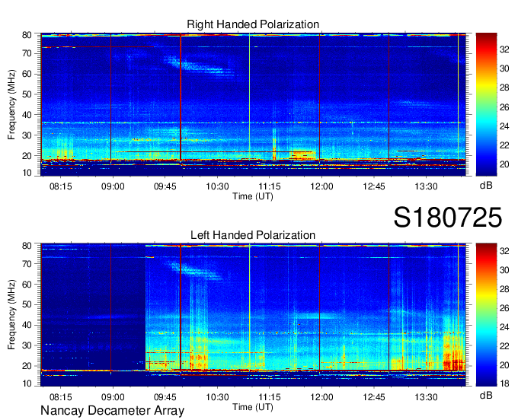518x420 pixels.
Task: Click the '12:00' tick of Right Handed plot
Action: point(321,186)
